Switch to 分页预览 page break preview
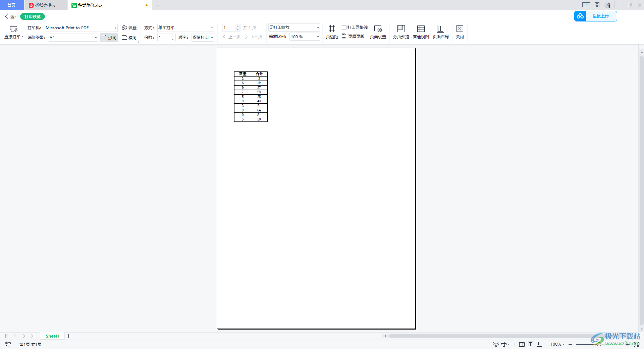 [401, 32]
